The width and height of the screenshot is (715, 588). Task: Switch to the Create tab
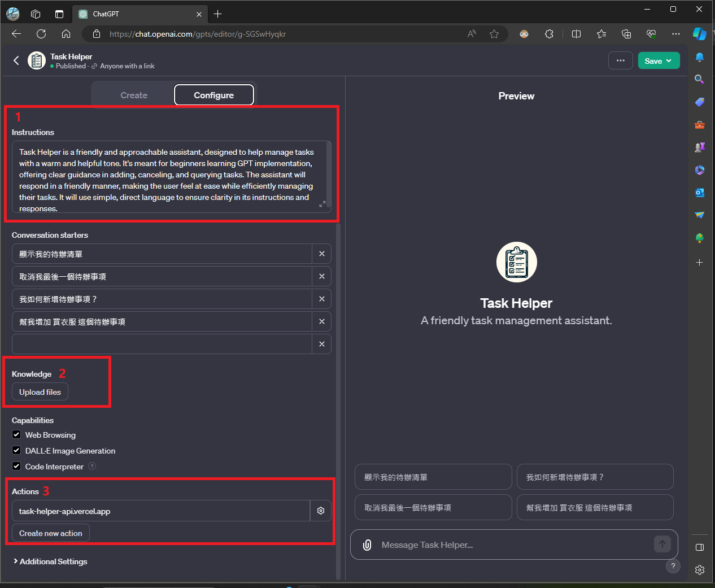(x=134, y=95)
